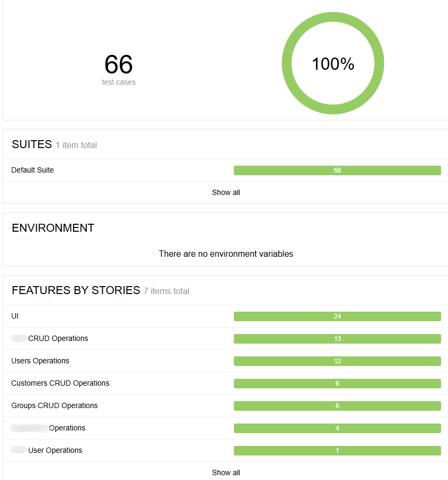
Task: Select the UI feature row label
Action: [x=15, y=316]
